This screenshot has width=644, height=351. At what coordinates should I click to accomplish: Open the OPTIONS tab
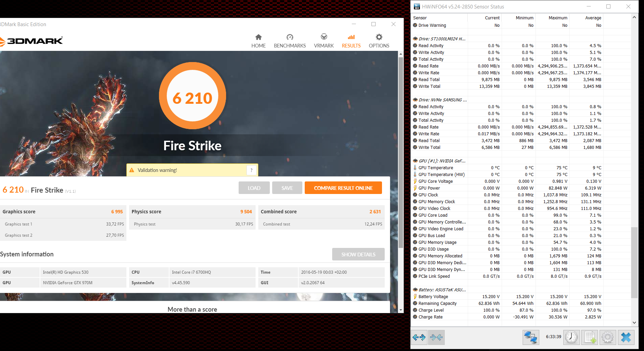tap(379, 41)
